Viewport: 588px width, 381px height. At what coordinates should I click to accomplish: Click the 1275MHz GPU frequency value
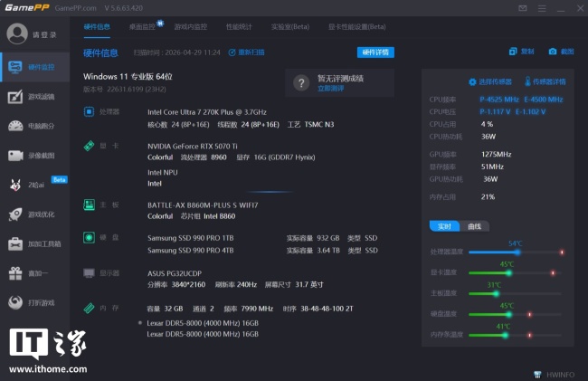click(x=496, y=154)
